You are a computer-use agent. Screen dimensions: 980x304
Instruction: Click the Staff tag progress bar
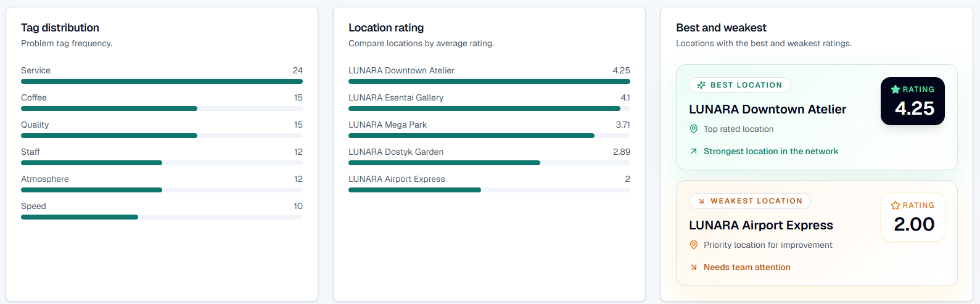[x=162, y=163]
